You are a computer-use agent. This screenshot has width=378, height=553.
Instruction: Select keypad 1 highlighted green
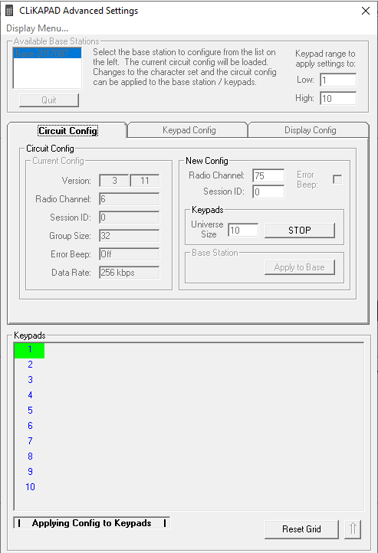(30, 350)
